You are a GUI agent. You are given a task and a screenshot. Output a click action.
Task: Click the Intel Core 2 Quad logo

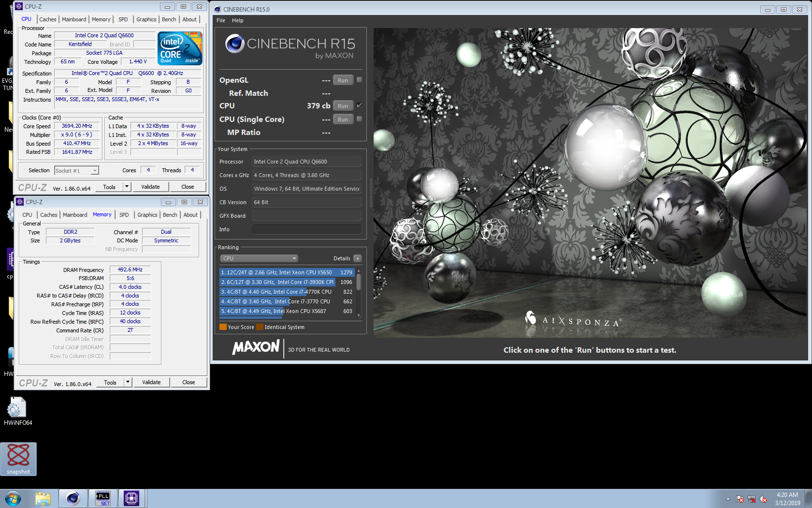tap(180, 48)
